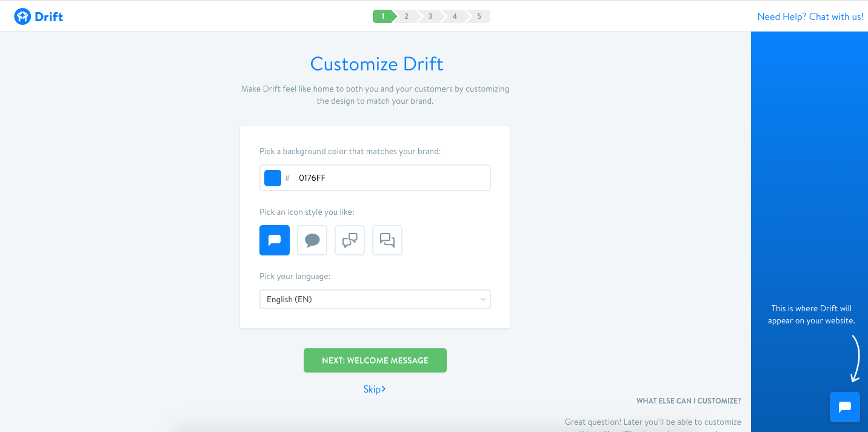Click the Skip arrow chevron

(384, 389)
